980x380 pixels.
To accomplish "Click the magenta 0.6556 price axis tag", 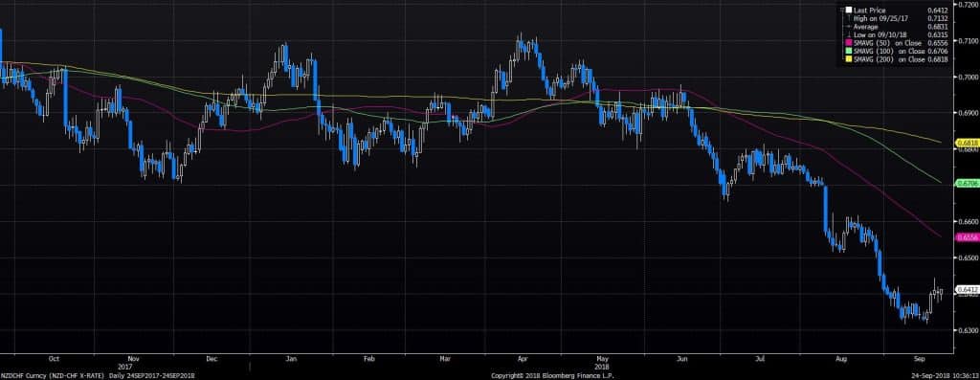I will click(x=966, y=237).
